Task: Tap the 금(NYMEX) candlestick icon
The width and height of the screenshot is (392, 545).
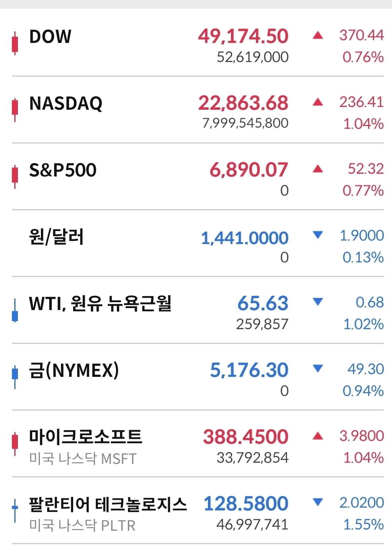Action: click(x=15, y=377)
